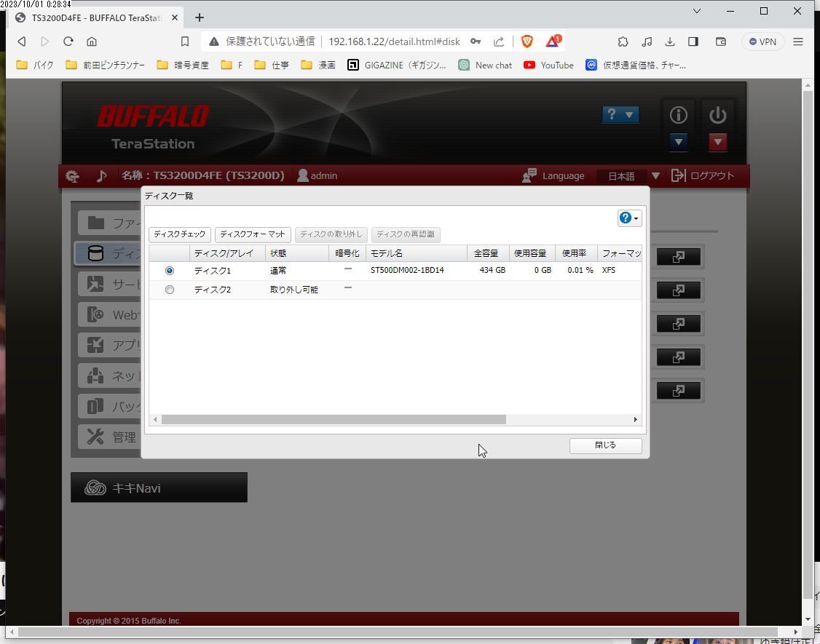Screen dimensions: 820x644
Task: Open the 前田ピンチランナー bookmark folder
Action: click(105, 65)
